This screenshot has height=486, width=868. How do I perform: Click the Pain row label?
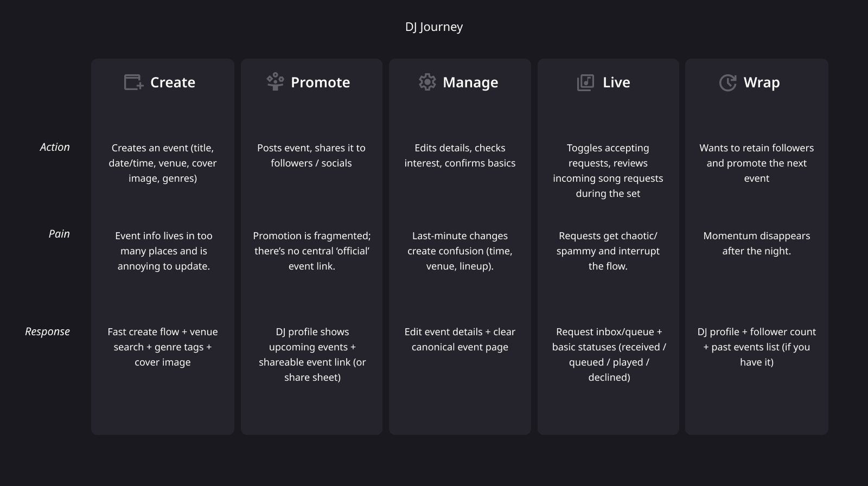pyautogui.click(x=59, y=234)
